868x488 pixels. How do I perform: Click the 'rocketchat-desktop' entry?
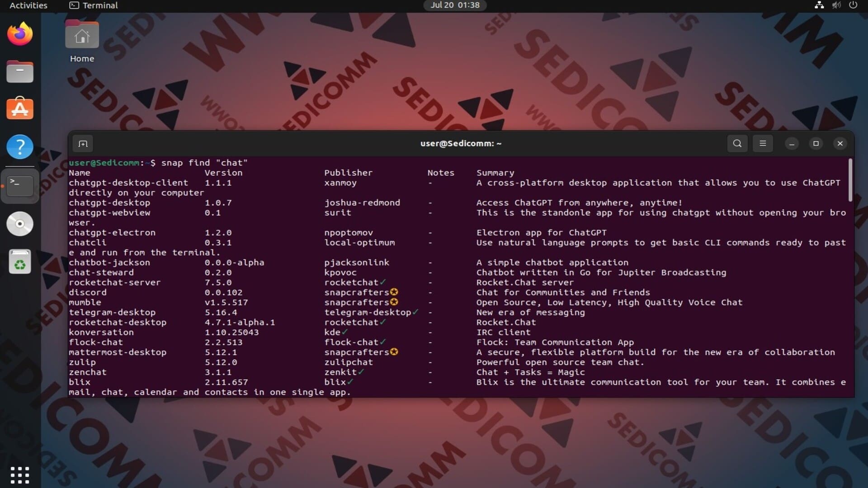tap(118, 322)
